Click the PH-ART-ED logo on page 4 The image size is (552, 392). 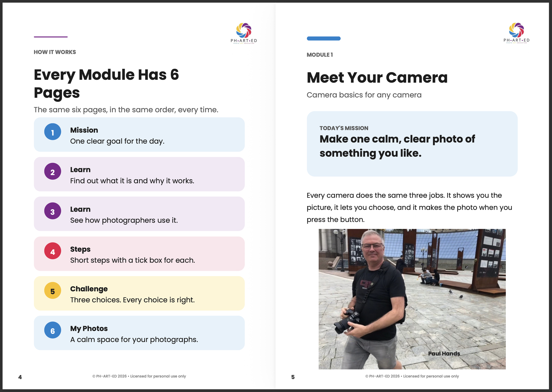click(244, 33)
